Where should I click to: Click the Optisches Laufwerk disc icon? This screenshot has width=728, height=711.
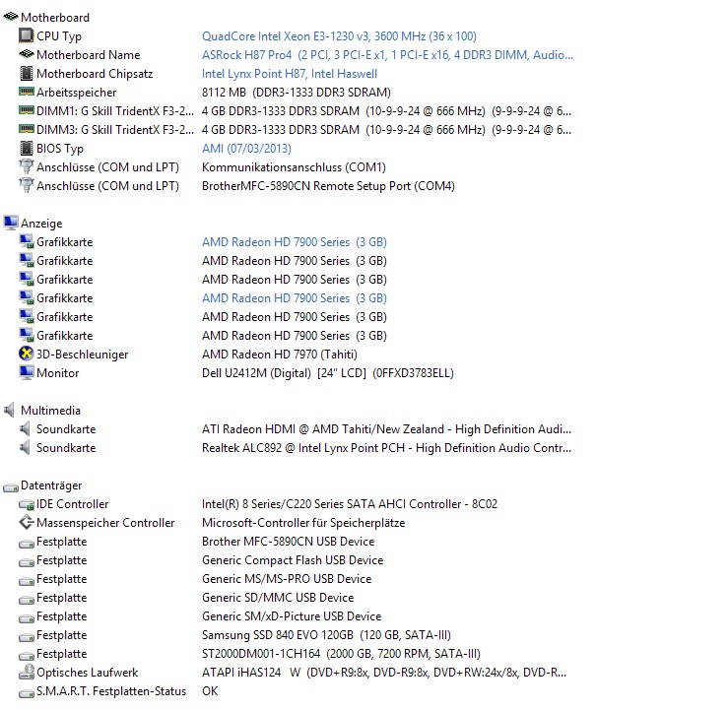coord(26,672)
